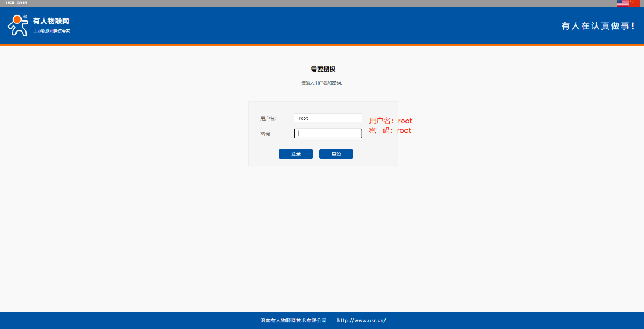Click the 济南有人物联网技术有限公司 footer text
Viewport: 644px width, 329px height.
[293, 320]
